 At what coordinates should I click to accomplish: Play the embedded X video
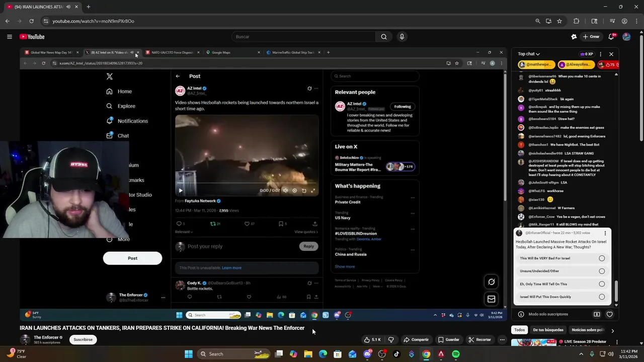181,191
